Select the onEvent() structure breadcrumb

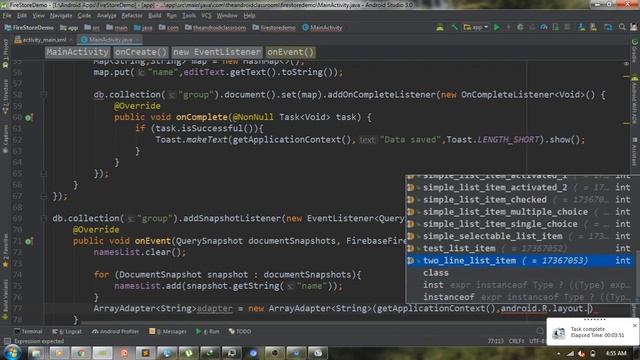point(290,52)
